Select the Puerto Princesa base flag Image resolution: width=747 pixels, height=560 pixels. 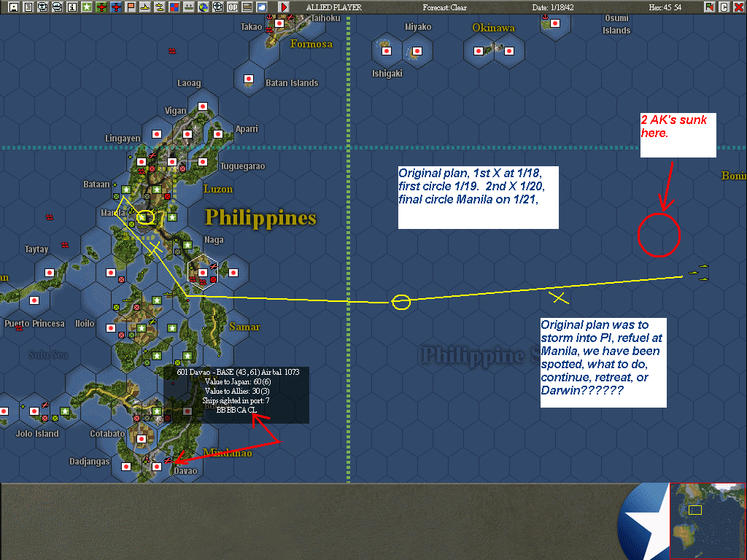click(x=34, y=300)
